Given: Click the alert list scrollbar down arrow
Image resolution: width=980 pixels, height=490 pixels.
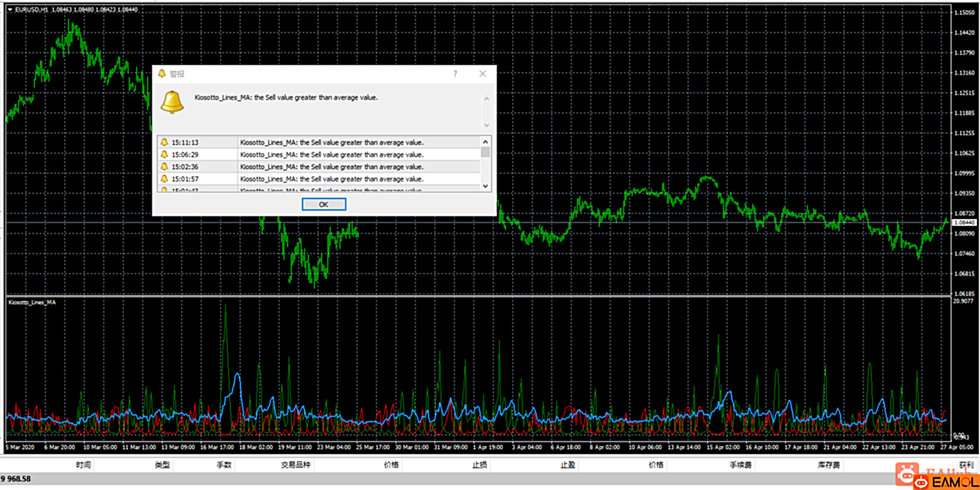Looking at the screenshot, I should pos(485,186).
